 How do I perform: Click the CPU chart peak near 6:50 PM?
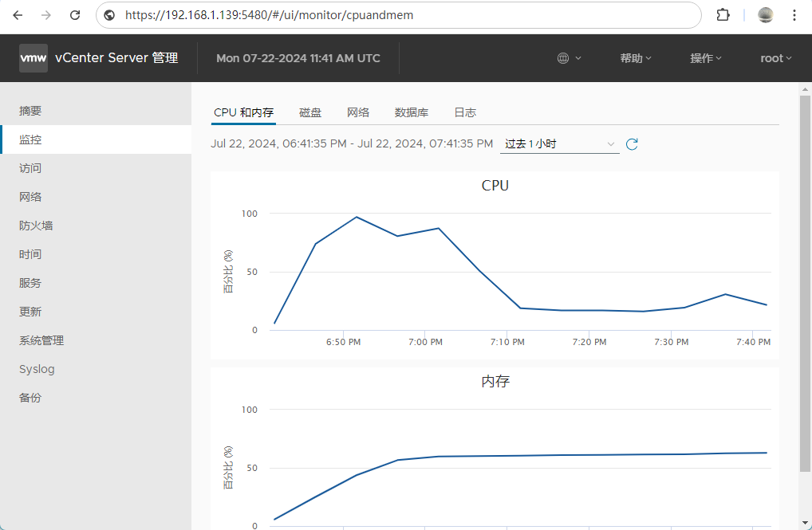(357, 217)
